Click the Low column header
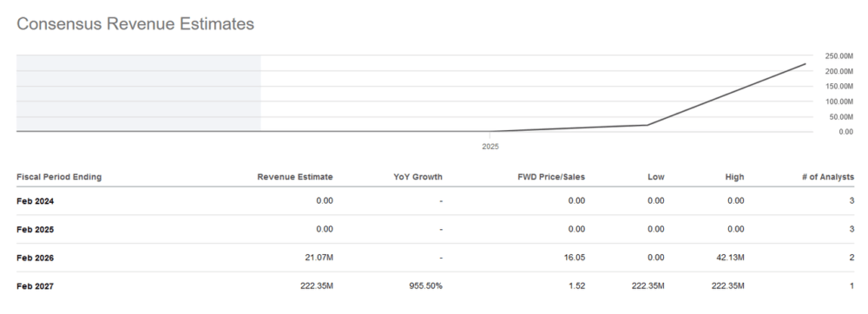 click(x=656, y=177)
